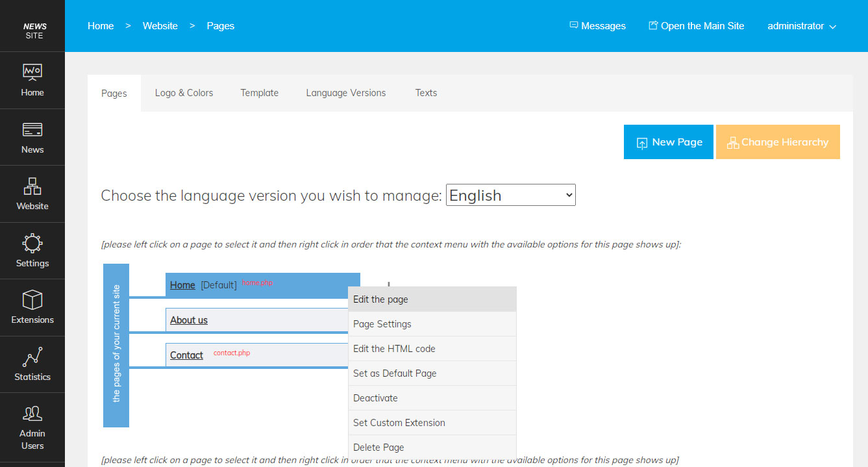Screen dimensions: 868x467
Task: Open the administrator account menu
Action: (x=801, y=25)
